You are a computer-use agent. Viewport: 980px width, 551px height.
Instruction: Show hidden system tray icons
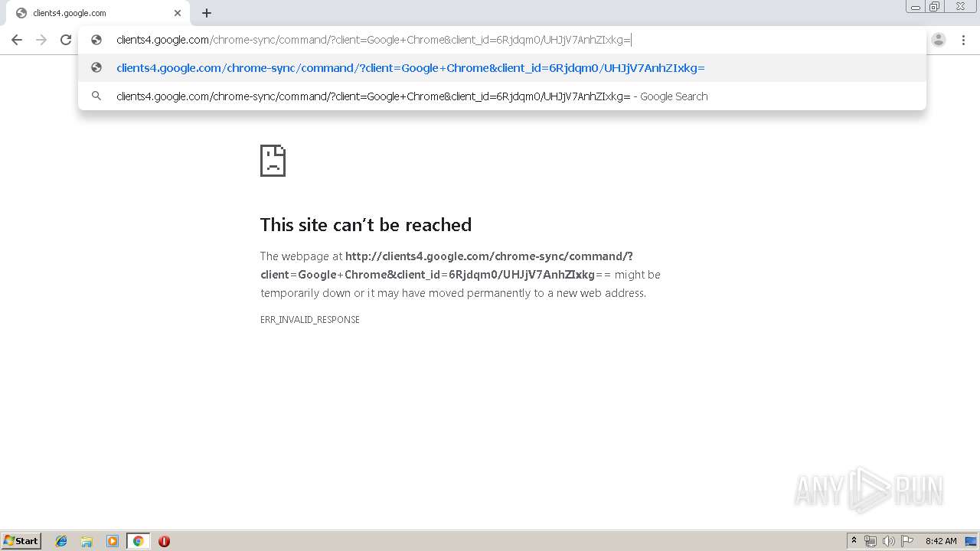pos(854,541)
